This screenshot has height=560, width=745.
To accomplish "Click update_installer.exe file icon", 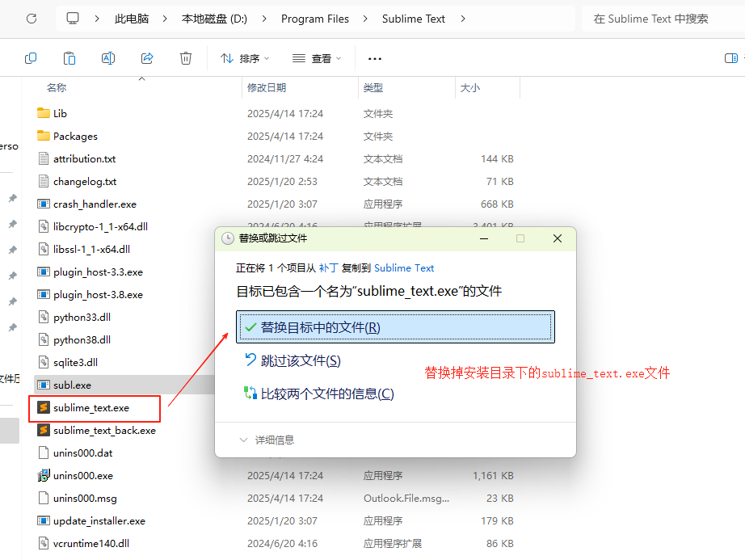I will pyautogui.click(x=44, y=520).
